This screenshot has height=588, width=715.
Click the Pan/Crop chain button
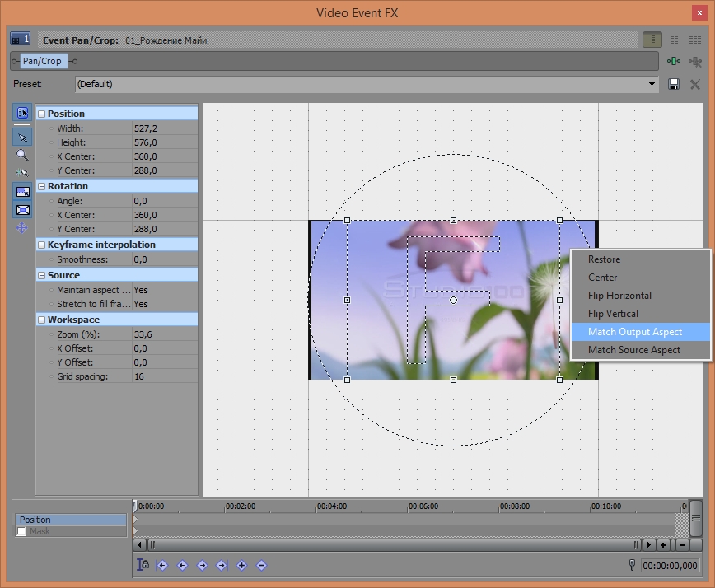pos(42,61)
